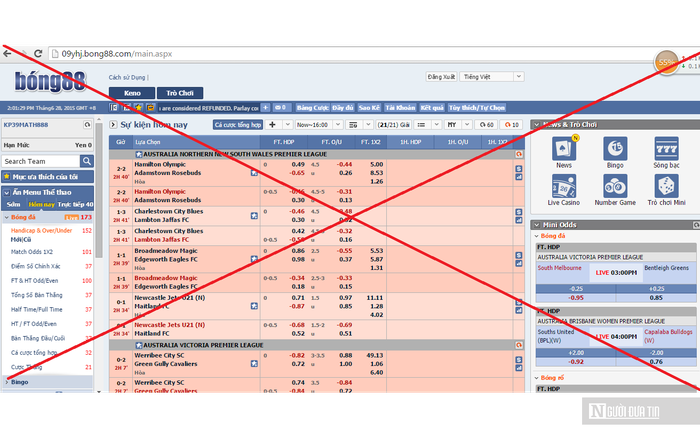Toggle favorite star for Broadmeadow Magic match

(254, 259)
